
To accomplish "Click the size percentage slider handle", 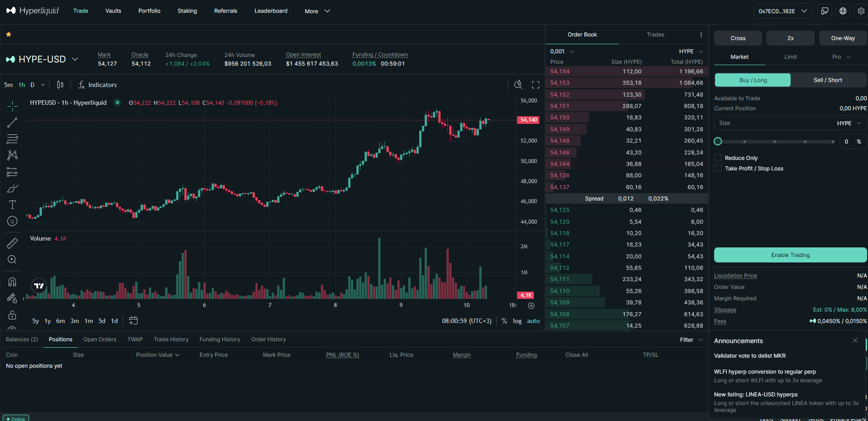I will 718,142.
